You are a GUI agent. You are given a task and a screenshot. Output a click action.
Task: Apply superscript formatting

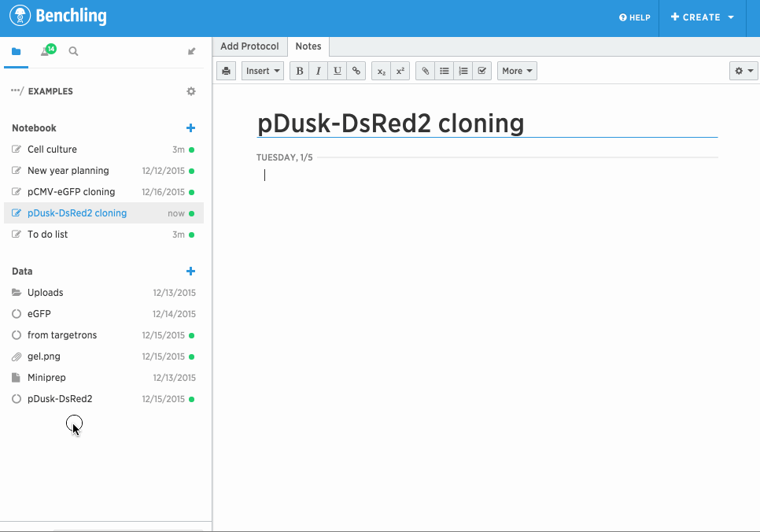click(x=400, y=71)
